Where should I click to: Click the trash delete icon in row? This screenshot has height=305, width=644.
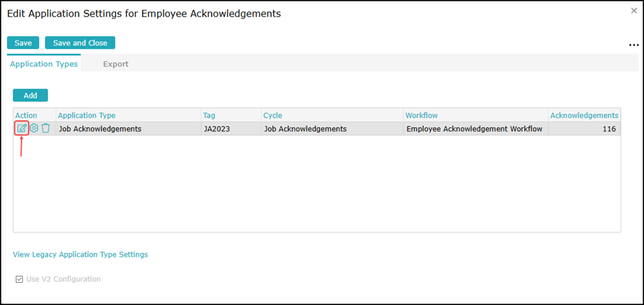tap(46, 129)
